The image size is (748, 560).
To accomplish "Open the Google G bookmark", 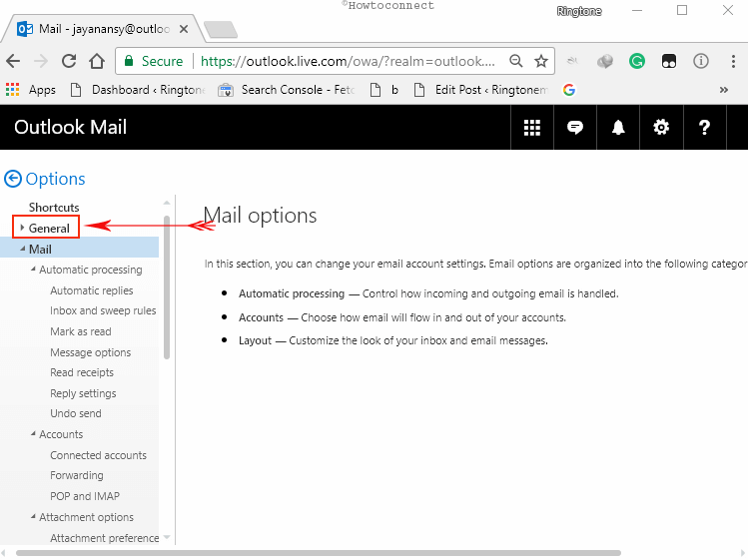I will pos(568,90).
